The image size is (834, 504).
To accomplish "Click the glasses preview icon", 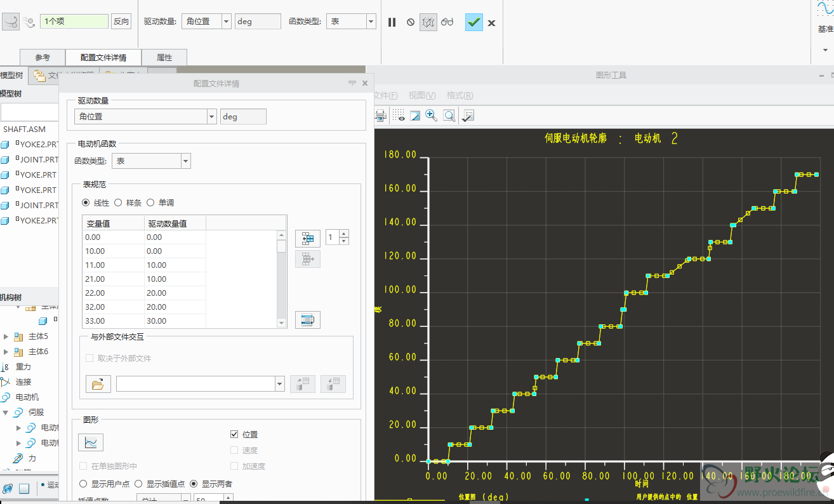I will pos(447,22).
